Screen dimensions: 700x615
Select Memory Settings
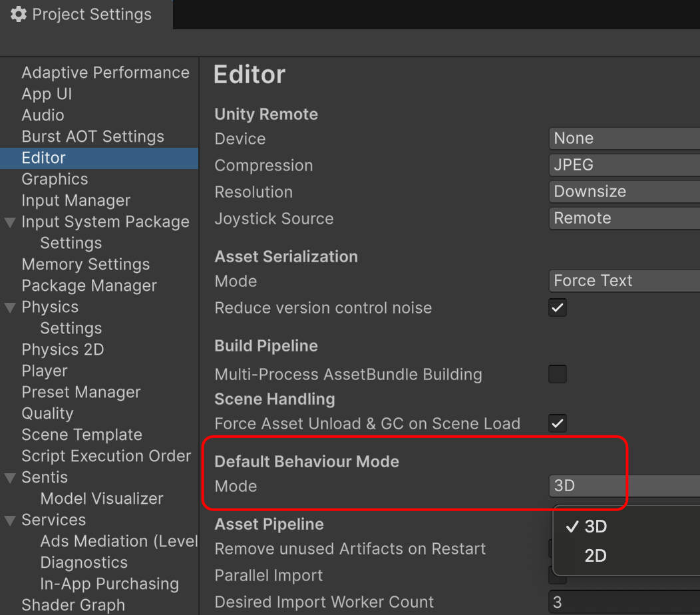tap(86, 264)
